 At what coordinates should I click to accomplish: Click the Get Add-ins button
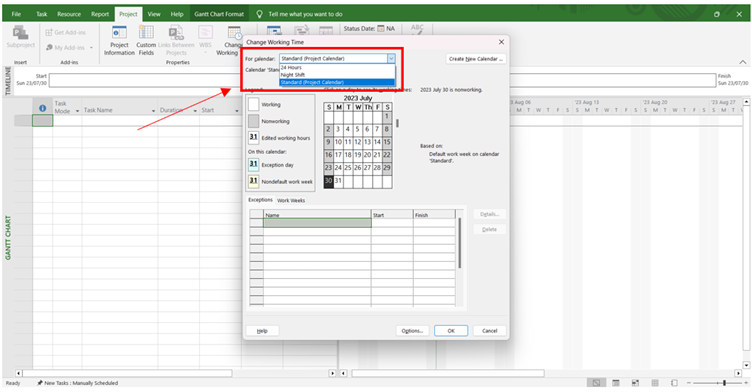coord(65,32)
